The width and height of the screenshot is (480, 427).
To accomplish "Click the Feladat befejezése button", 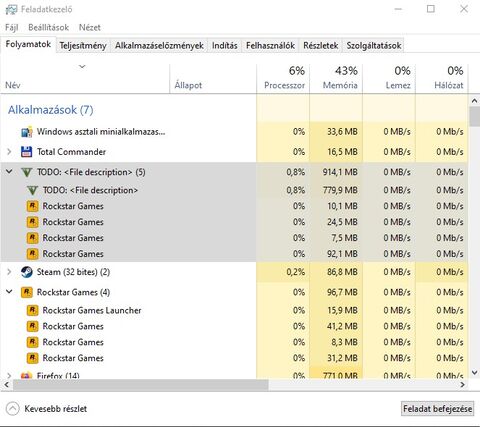I will pos(437,409).
